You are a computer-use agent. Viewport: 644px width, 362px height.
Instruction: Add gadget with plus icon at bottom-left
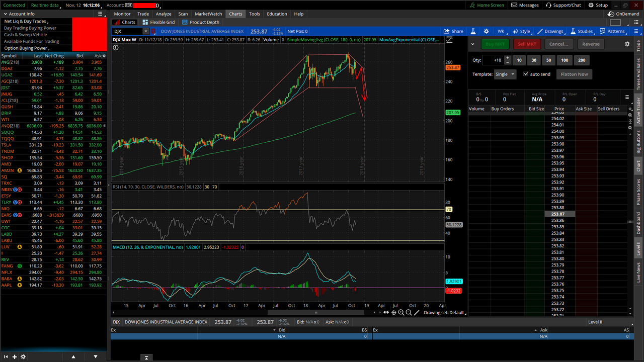tap(14, 357)
